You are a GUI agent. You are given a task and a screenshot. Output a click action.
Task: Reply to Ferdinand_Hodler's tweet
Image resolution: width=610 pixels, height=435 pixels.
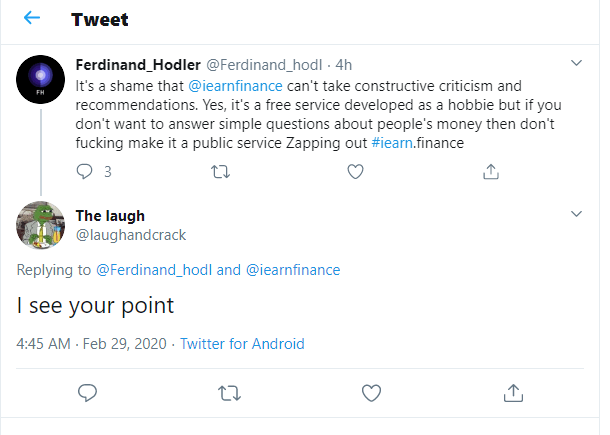coord(85,171)
